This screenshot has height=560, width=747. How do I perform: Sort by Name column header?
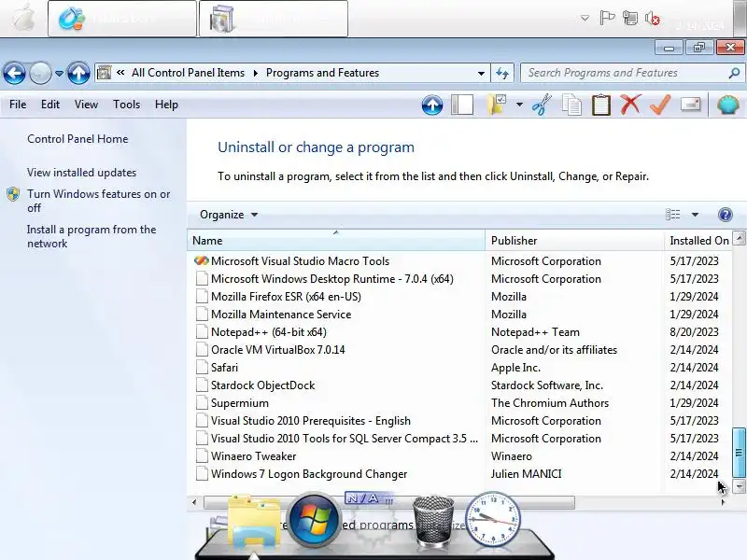336,241
